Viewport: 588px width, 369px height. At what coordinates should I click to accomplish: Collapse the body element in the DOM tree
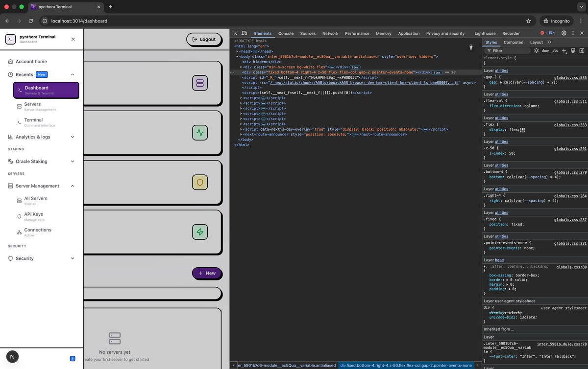pyautogui.click(x=237, y=57)
